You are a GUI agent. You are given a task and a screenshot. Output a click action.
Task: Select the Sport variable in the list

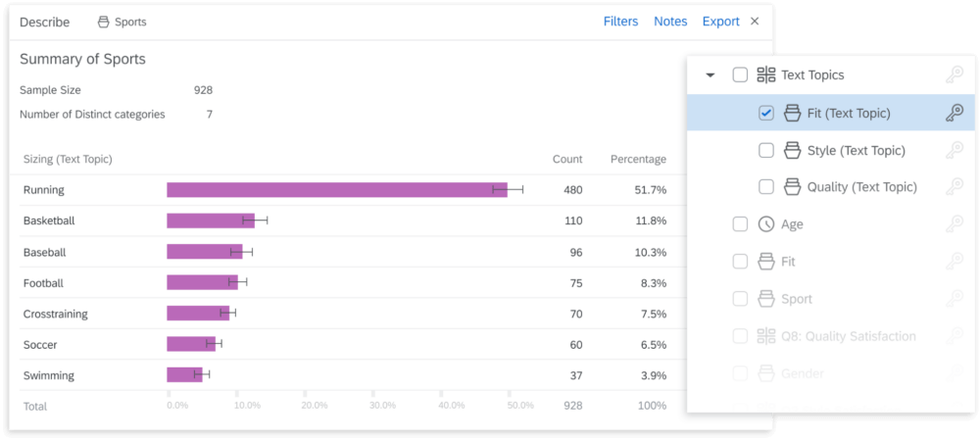tap(796, 299)
